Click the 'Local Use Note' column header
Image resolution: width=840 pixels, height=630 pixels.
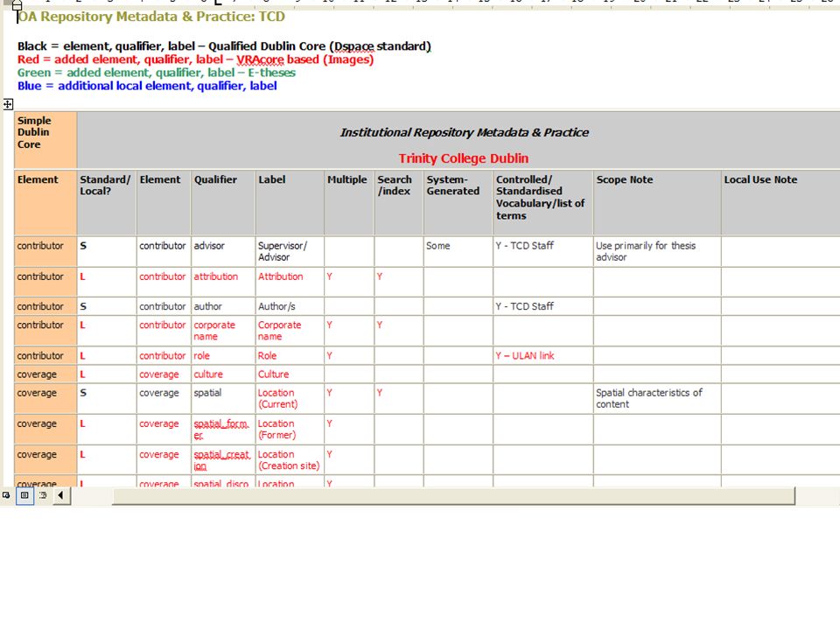[780, 202]
